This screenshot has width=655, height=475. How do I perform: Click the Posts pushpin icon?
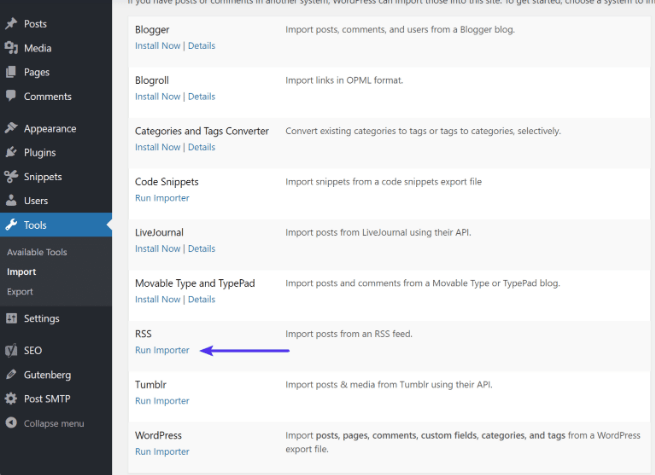[11, 24]
